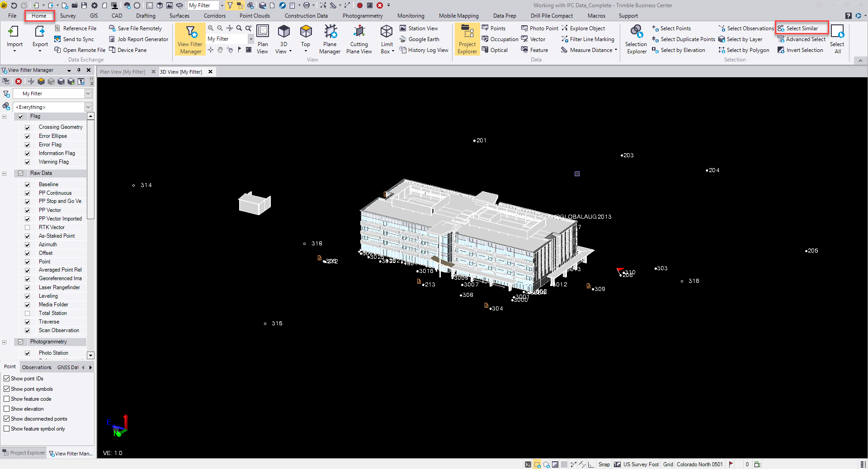Launch the Job Report Generator
868x469 pixels.
138,39
